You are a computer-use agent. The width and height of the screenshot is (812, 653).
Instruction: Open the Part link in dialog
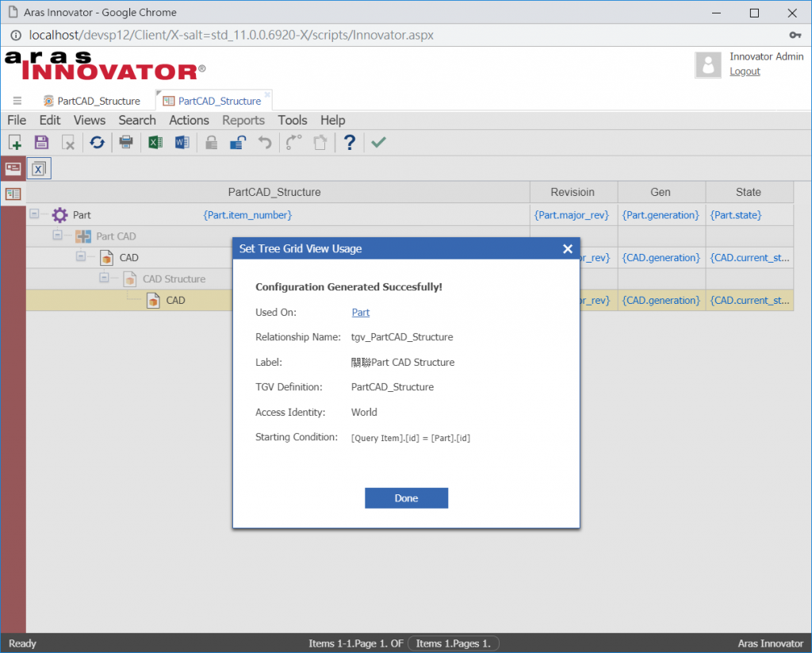tap(361, 312)
